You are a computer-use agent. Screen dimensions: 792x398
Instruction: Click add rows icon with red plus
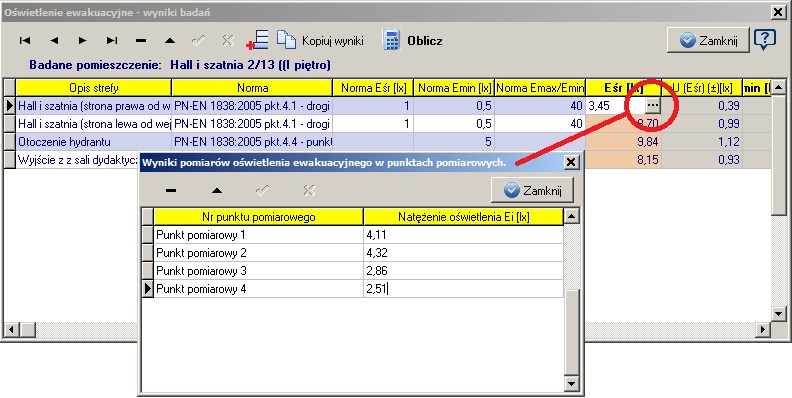click(x=258, y=40)
